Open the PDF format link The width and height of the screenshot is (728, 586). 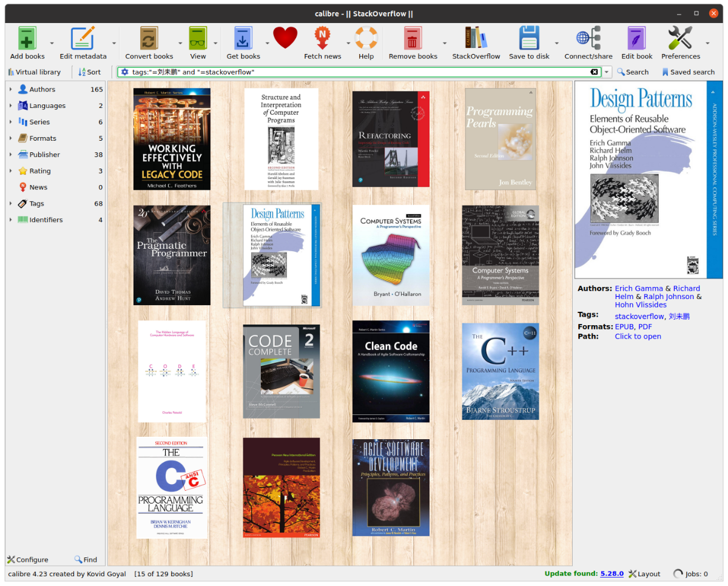[x=645, y=327]
